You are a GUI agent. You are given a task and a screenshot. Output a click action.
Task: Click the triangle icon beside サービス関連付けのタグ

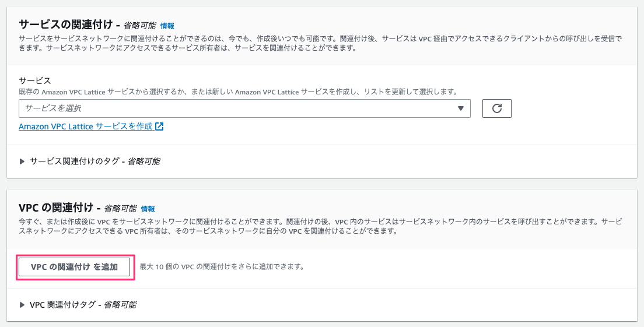click(x=22, y=161)
